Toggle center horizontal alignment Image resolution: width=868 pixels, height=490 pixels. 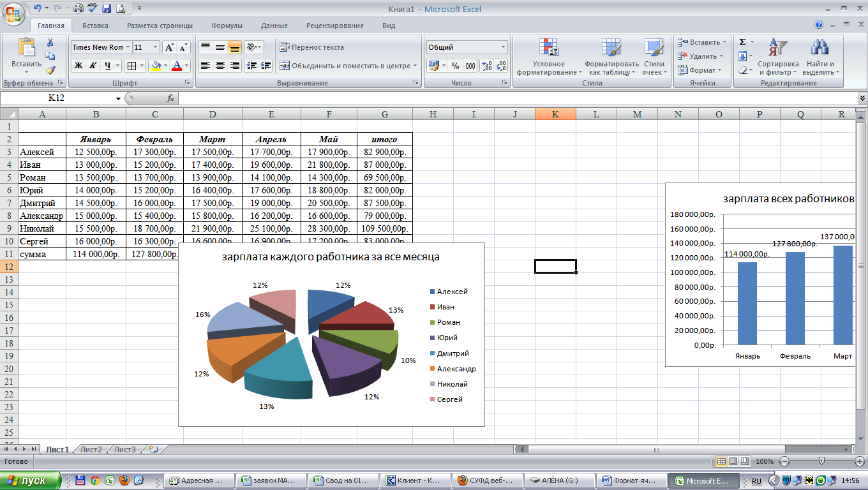[220, 65]
